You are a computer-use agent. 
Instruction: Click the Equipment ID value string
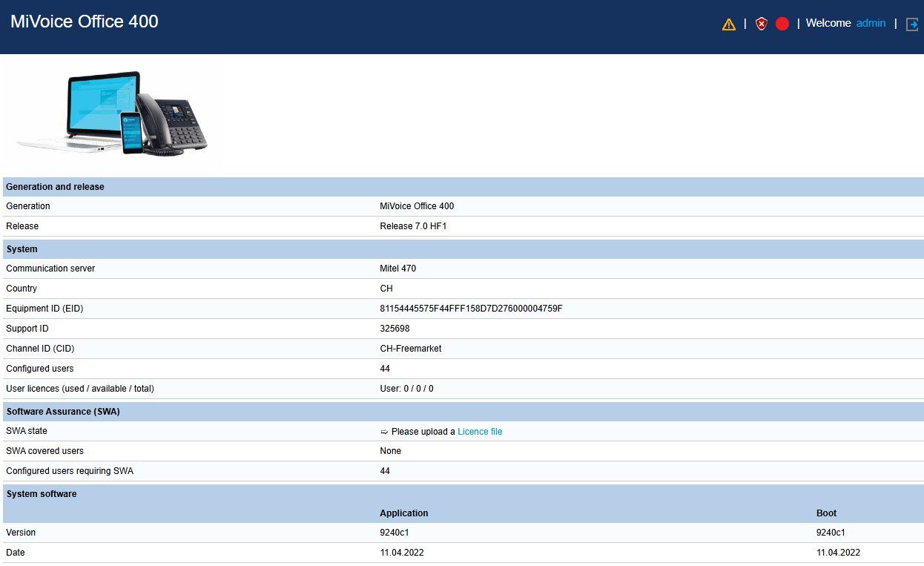471,309
